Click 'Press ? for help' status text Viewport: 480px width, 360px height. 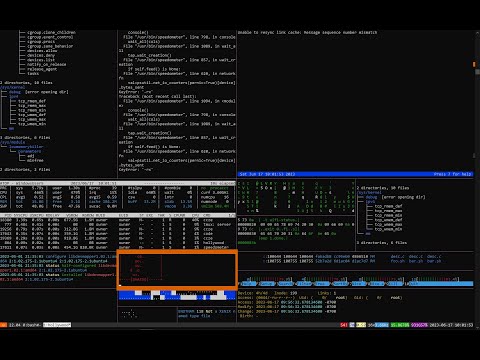tap(452, 174)
